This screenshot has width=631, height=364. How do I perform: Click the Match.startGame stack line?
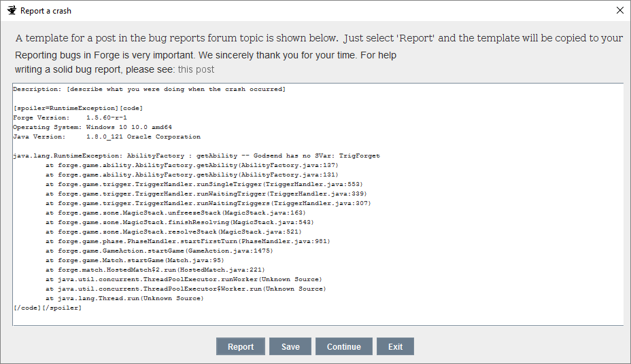tap(135, 260)
